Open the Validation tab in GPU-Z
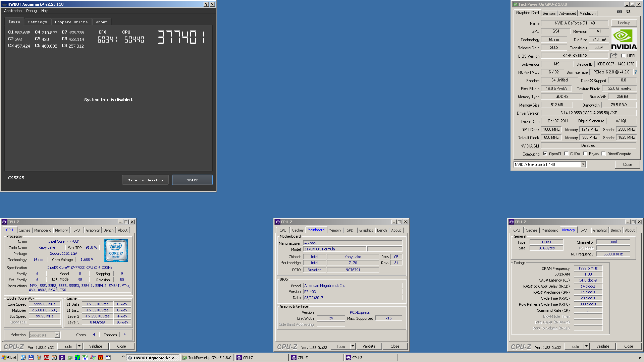This screenshot has width=644, height=362. click(x=588, y=13)
